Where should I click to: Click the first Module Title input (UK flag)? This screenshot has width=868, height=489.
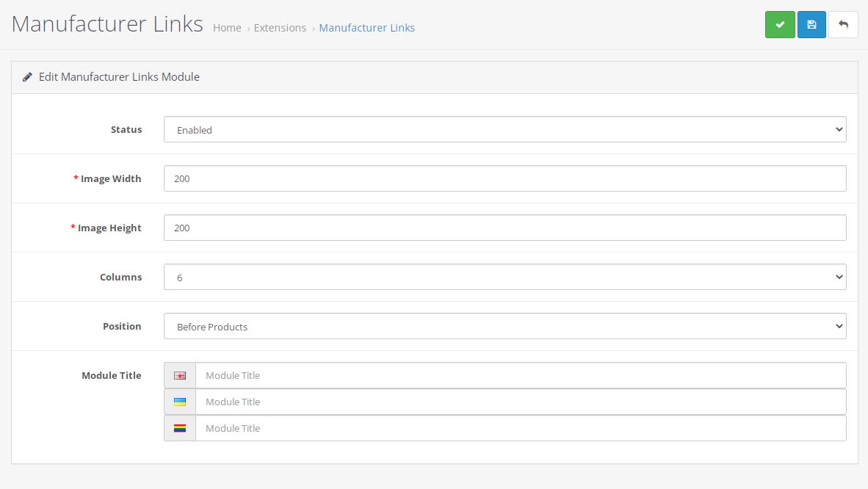(521, 375)
